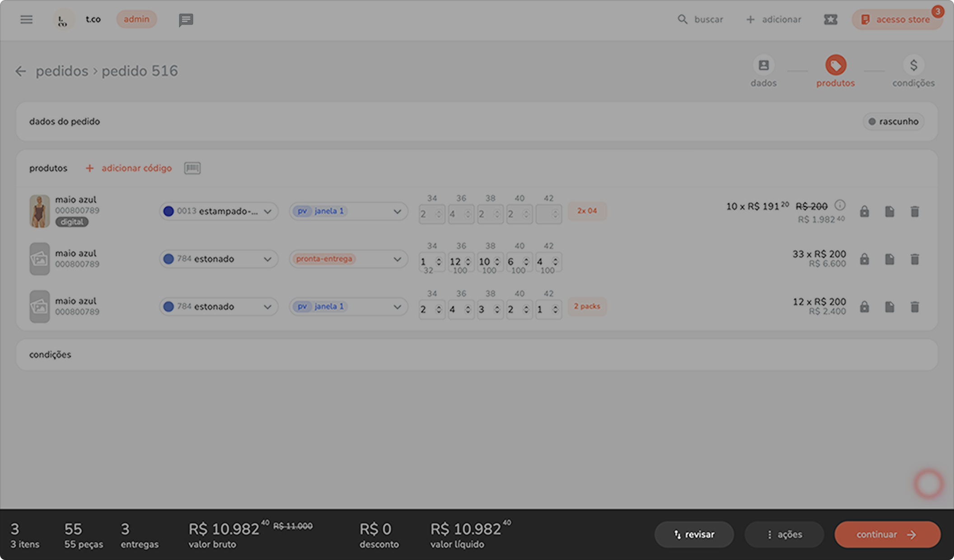Delete the pronta-entrega product row

coord(914,259)
